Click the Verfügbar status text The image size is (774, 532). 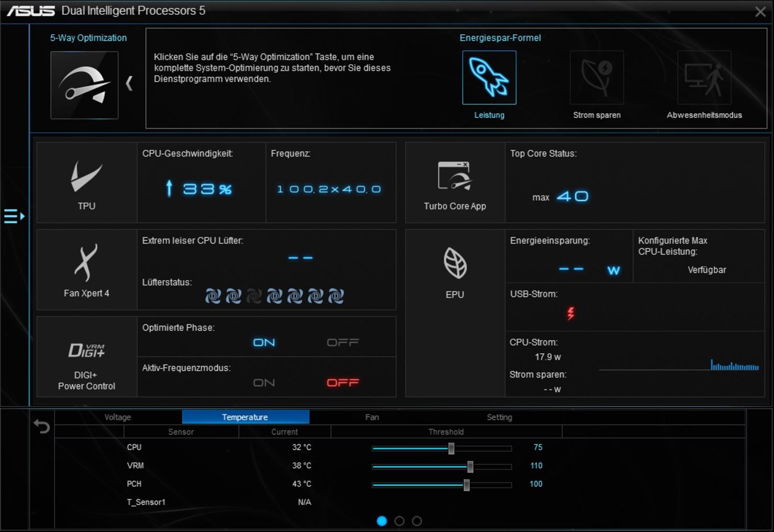[707, 270]
